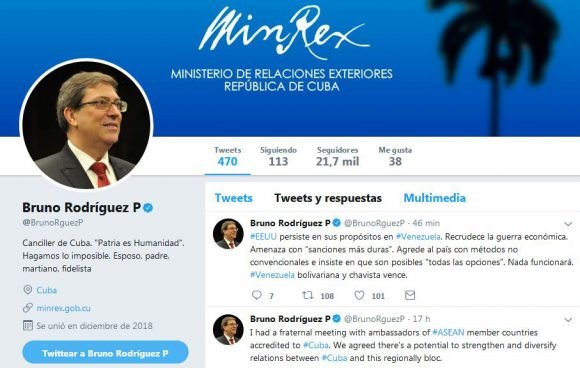
Task: Click the location pin icon next to Cuba
Action: click(28, 290)
